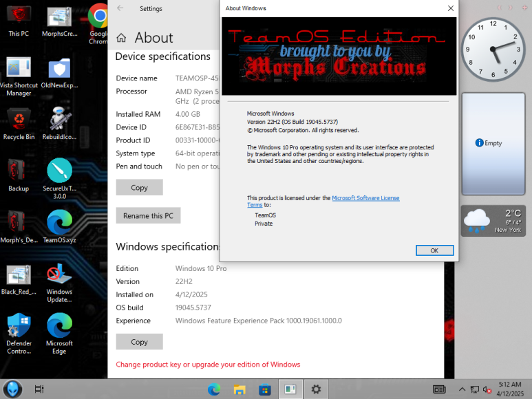Screen dimensions: 532x399
Task: Click Pen and touch label
Action: (x=139, y=166)
